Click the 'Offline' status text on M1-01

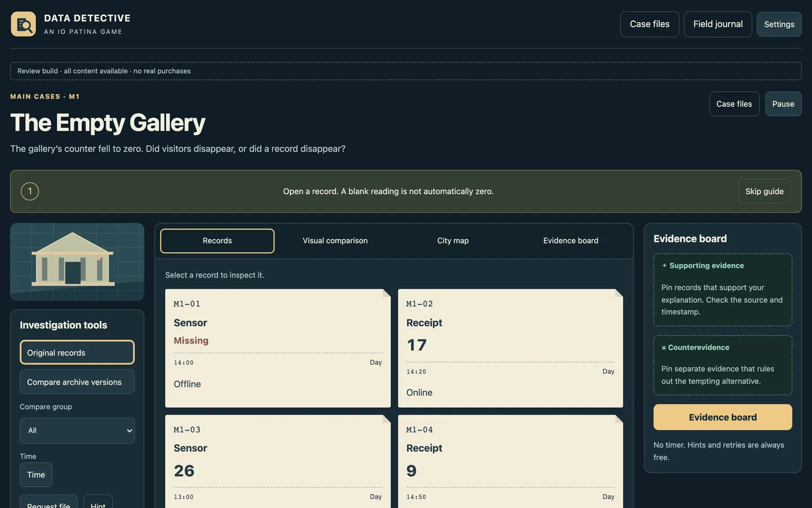(187, 384)
